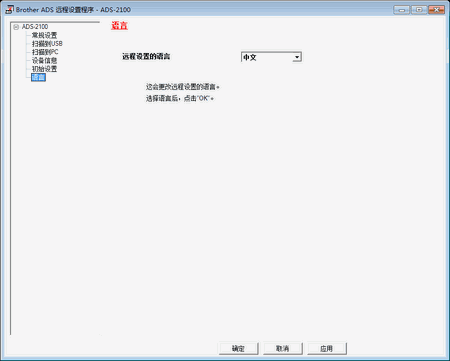Open 扫描到PC settings

[45, 52]
